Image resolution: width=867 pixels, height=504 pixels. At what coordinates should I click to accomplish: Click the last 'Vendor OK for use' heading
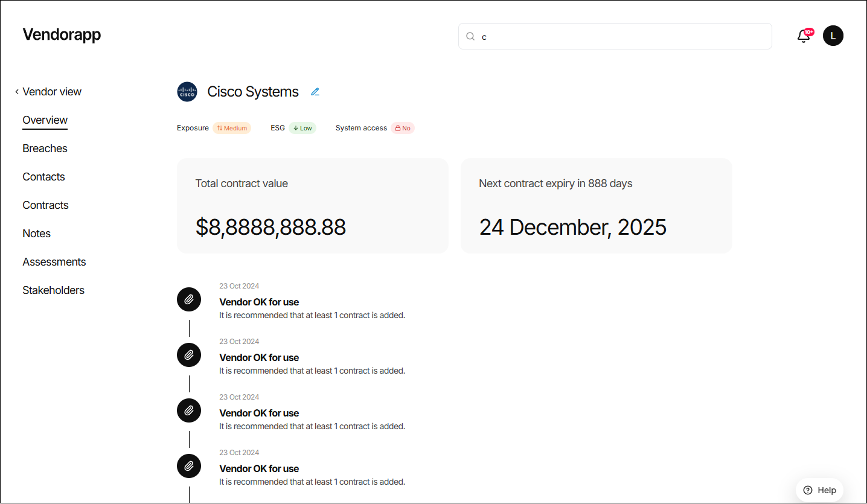(259, 468)
